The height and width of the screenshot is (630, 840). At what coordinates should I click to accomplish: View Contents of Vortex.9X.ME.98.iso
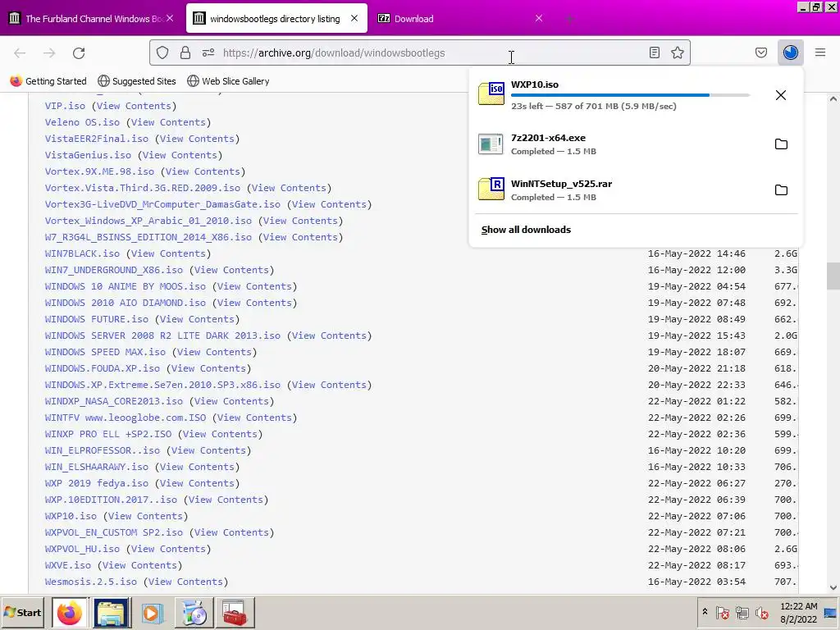coord(203,171)
